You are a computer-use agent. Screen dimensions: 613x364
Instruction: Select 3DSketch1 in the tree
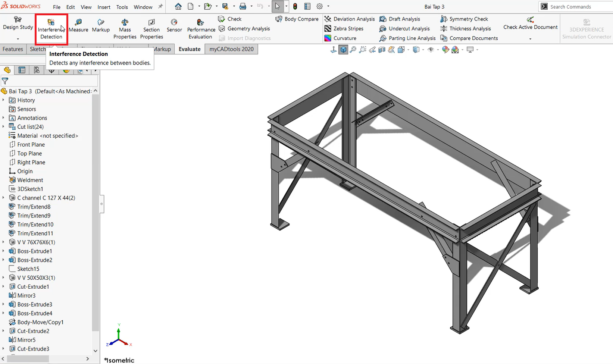pos(26,189)
